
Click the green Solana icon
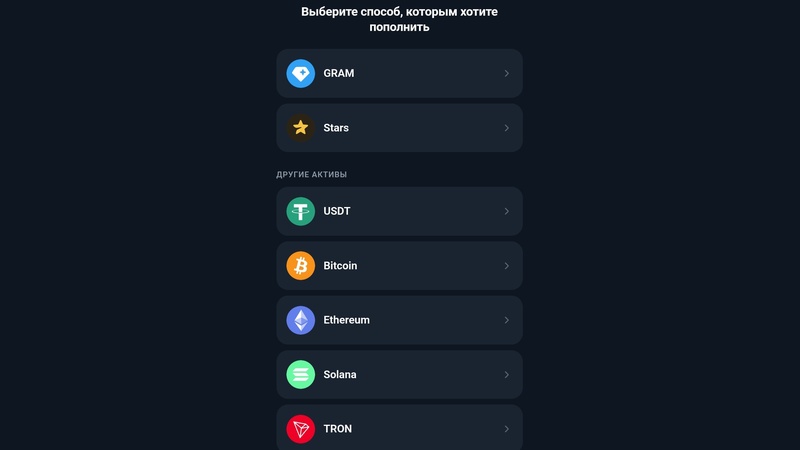click(301, 374)
